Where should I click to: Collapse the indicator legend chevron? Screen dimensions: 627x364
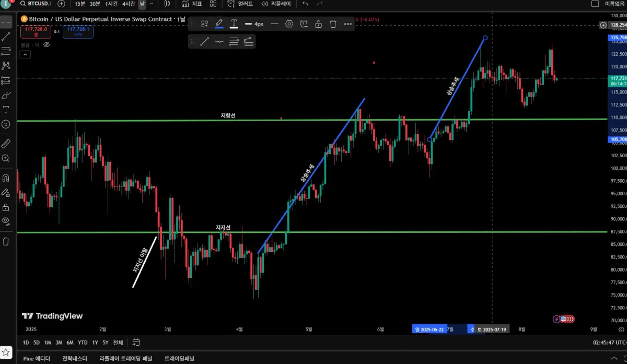click(25, 54)
